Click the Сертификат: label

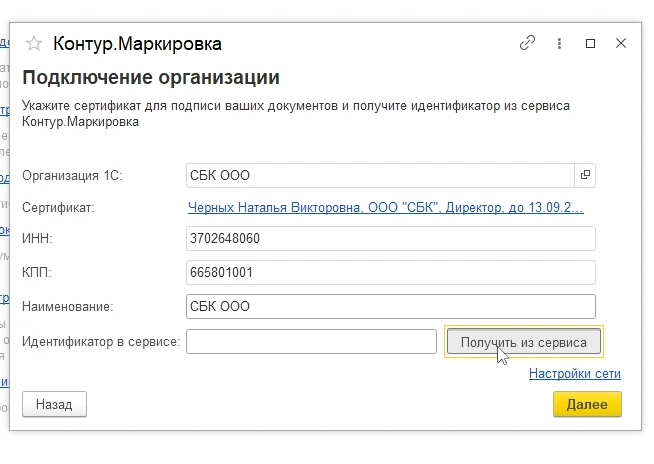tap(58, 207)
